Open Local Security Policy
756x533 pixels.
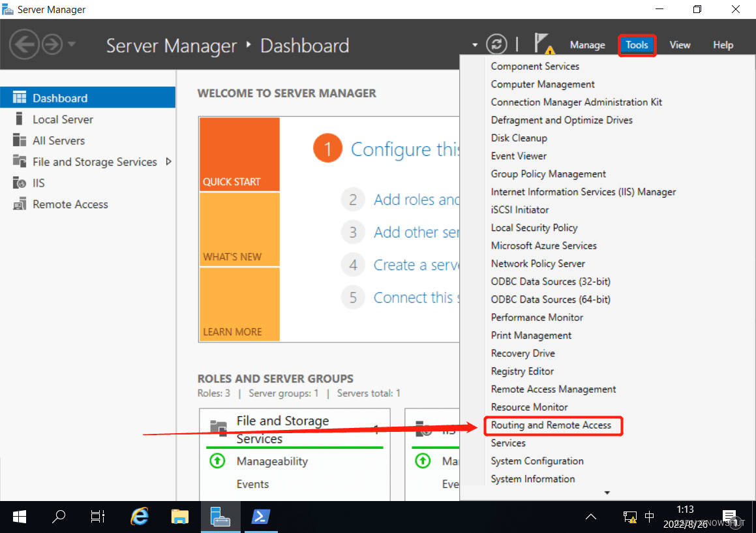coord(534,228)
